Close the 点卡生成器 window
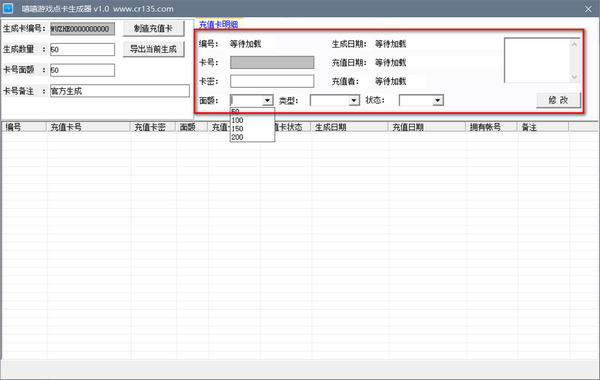 click(x=588, y=9)
